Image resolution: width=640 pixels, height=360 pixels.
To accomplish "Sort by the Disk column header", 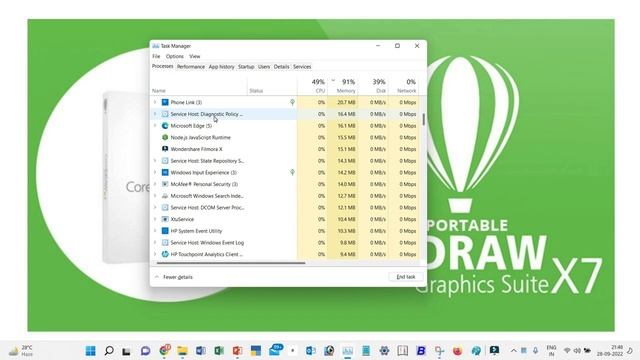I will 373,86.
